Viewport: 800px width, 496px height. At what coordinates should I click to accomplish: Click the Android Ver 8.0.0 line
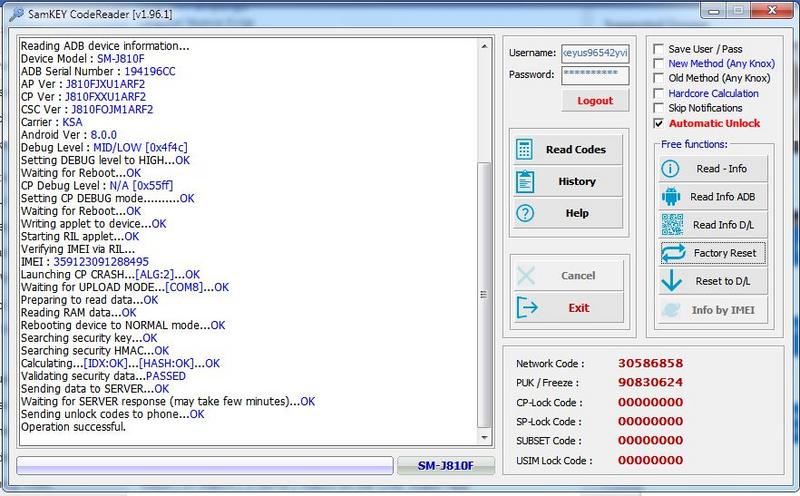[x=69, y=135]
